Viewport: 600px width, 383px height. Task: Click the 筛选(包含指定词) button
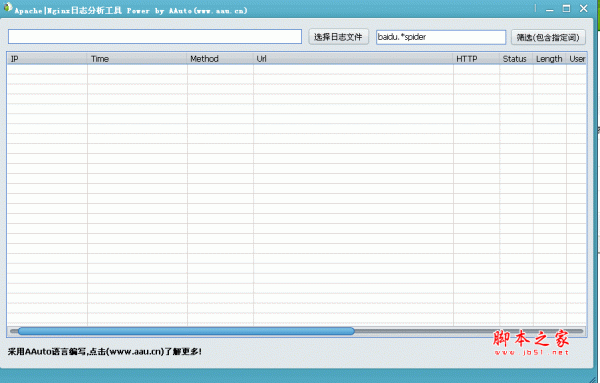[x=548, y=37]
